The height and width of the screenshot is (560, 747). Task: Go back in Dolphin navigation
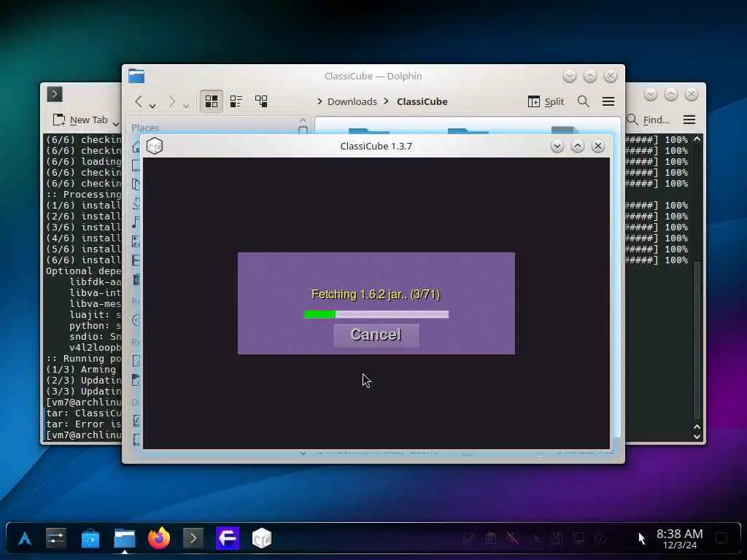(x=139, y=101)
